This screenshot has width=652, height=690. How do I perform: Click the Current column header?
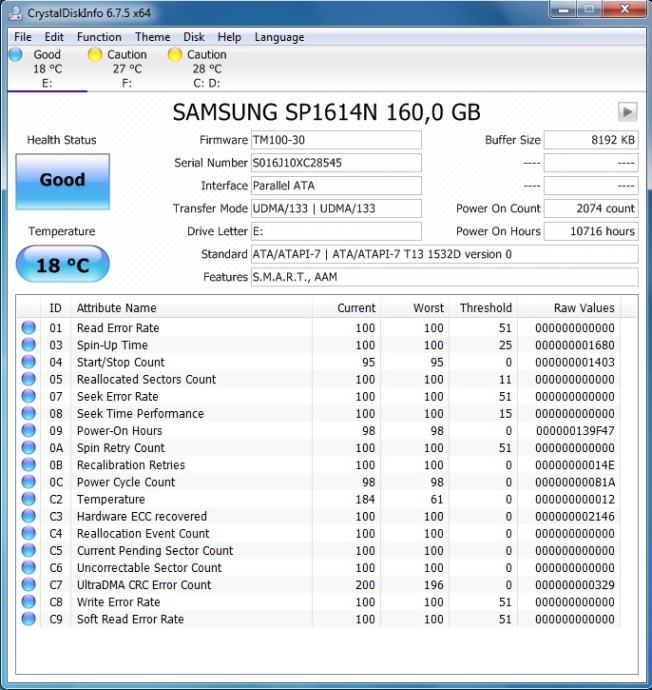[x=347, y=308]
